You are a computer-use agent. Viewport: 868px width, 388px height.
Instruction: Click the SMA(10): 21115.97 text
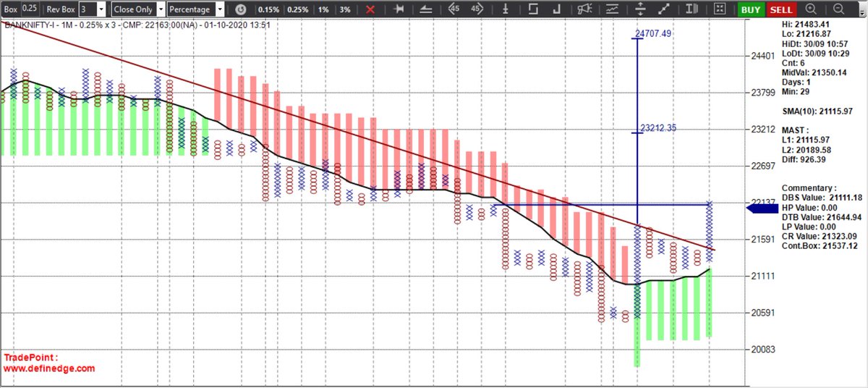pos(817,111)
